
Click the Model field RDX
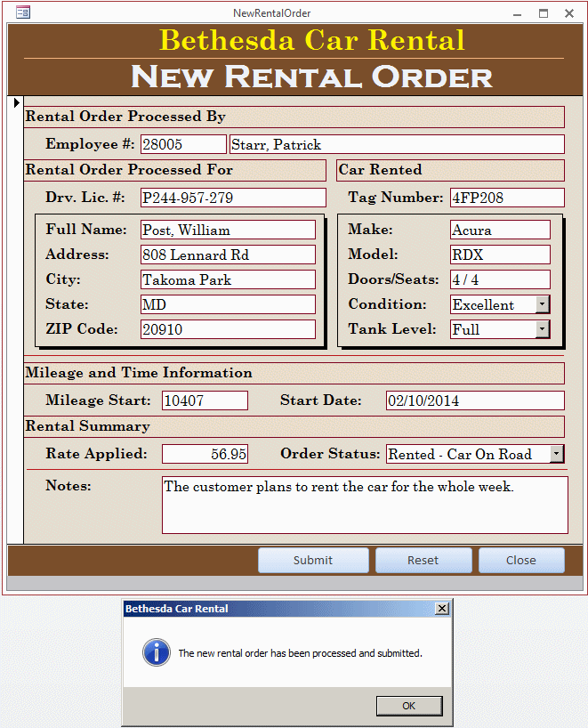[500, 255]
